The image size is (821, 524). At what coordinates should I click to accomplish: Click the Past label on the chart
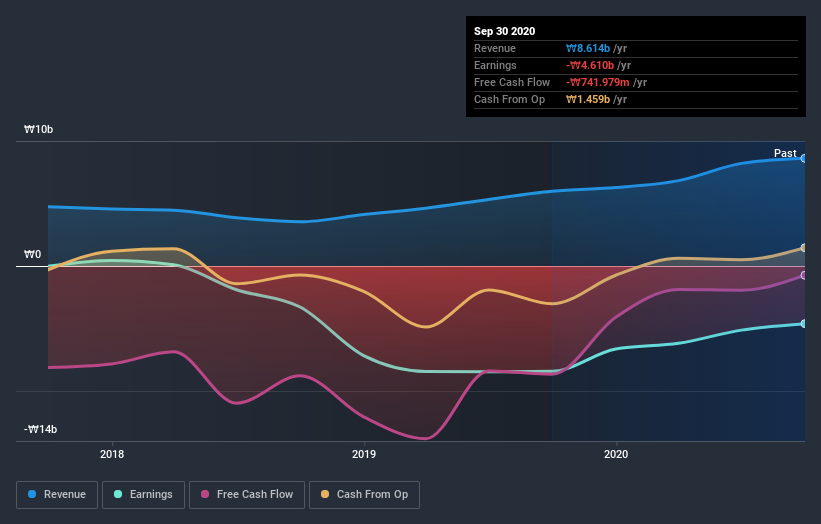point(785,153)
